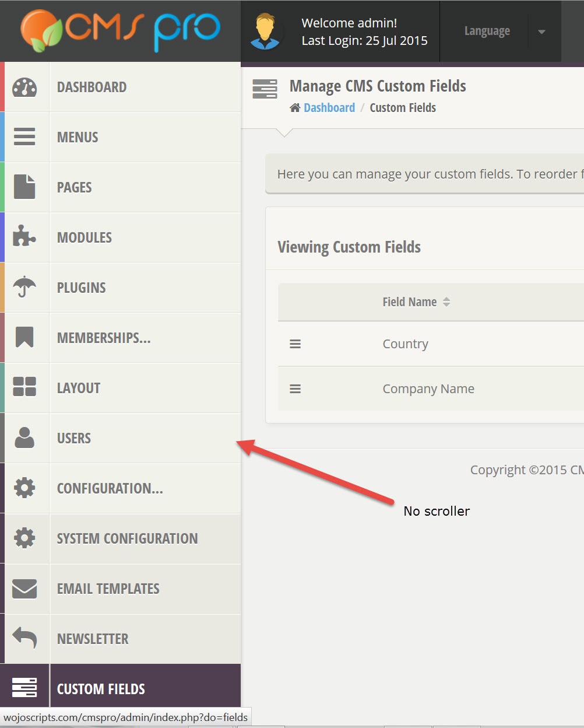Click the Newsletter reply arrow icon
Screen dimensions: 584x728
coord(24,638)
